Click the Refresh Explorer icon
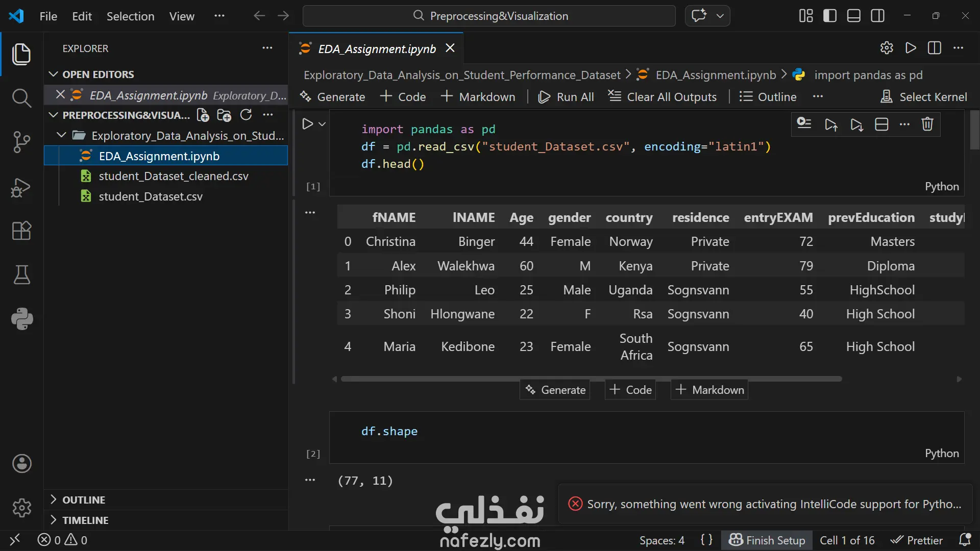This screenshot has width=980, height=551. pos(246,115)
